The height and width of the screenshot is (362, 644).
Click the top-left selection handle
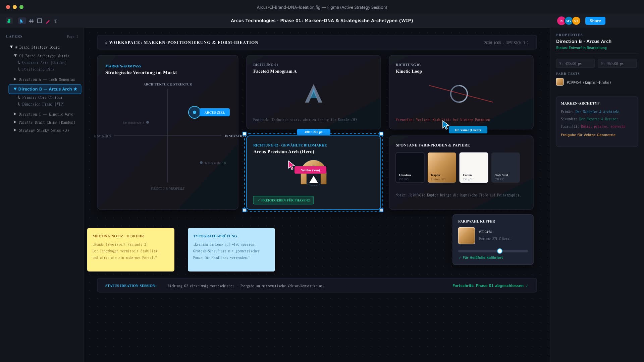tap(245, 134)
